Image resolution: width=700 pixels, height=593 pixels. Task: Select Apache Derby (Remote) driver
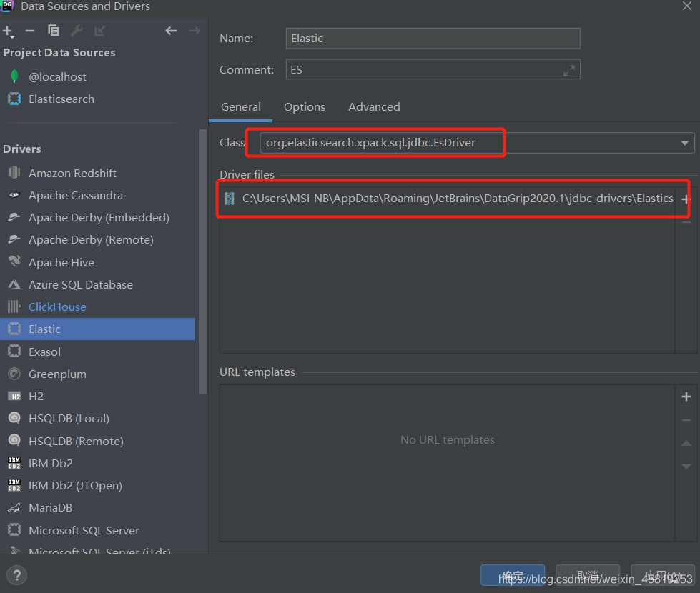[x=97, y=240]
